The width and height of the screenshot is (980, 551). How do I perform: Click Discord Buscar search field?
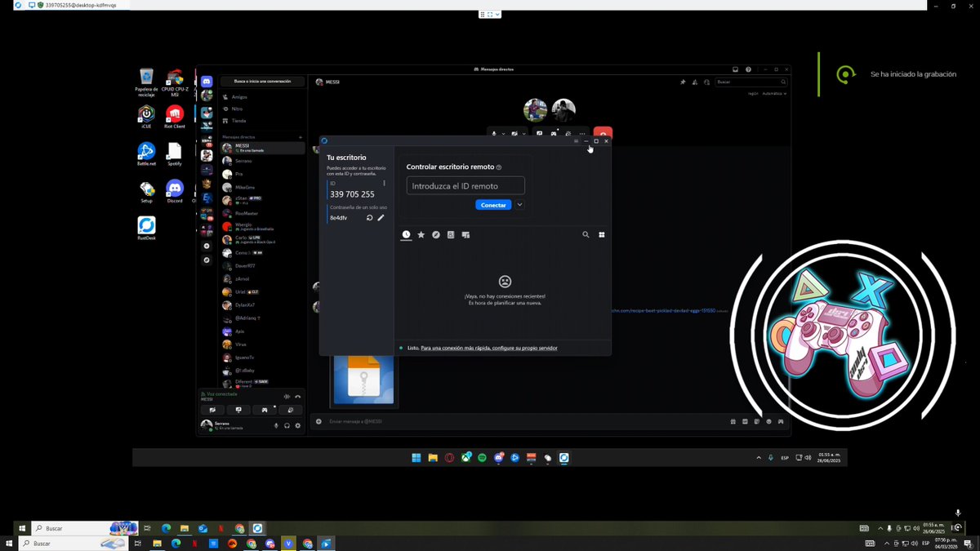pos(751,82)
